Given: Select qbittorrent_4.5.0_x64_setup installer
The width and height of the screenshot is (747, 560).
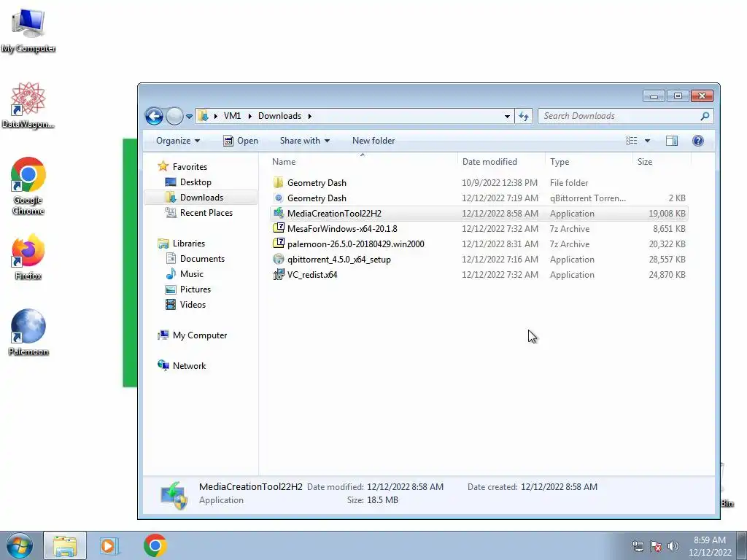Looking at the screenshot, I should [x=338, y=259].
